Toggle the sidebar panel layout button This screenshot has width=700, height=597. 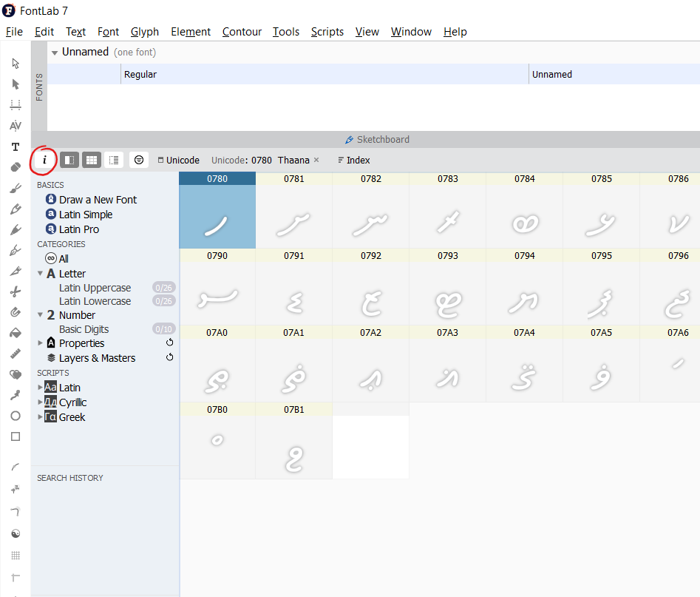[69, 160]
